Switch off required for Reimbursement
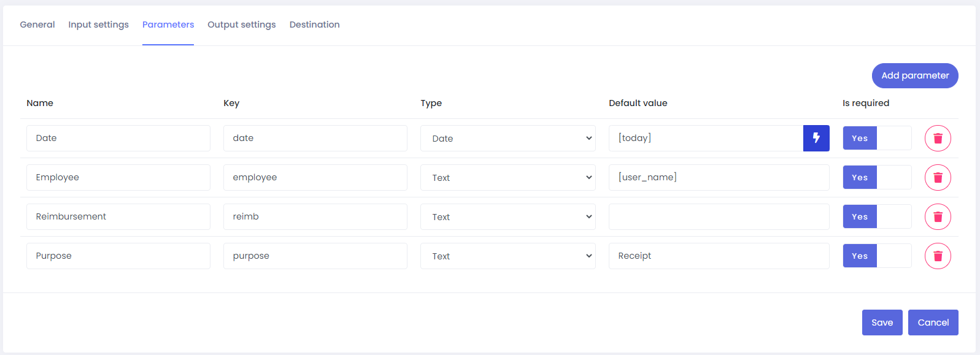980x355 pixels. 877,216
